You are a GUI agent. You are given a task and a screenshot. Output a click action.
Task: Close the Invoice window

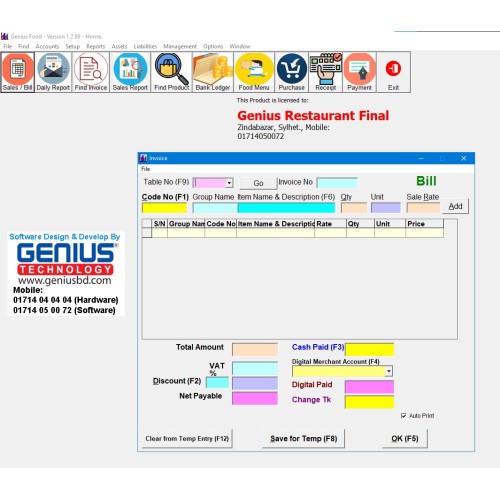click(464, 158)
